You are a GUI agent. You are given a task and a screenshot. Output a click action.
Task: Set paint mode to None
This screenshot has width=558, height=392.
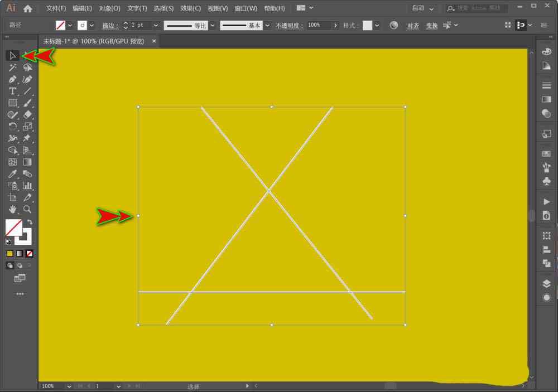point(30,254)
